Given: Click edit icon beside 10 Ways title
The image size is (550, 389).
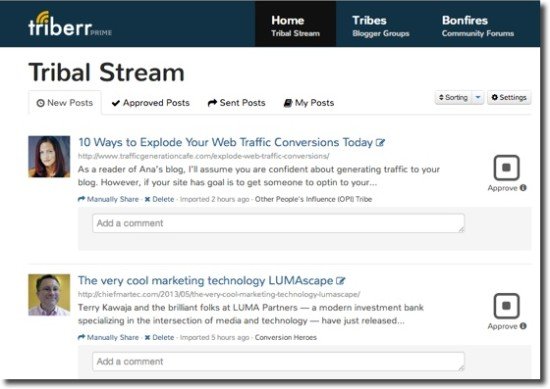Looking at the screenshot, I should (x=381, y=143).
